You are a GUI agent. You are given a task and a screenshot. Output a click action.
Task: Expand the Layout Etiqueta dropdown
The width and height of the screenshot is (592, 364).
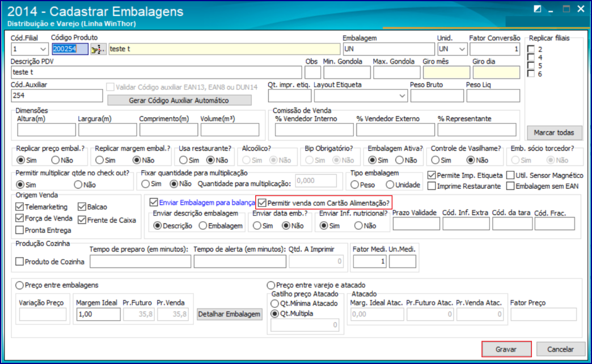[402, 96]
